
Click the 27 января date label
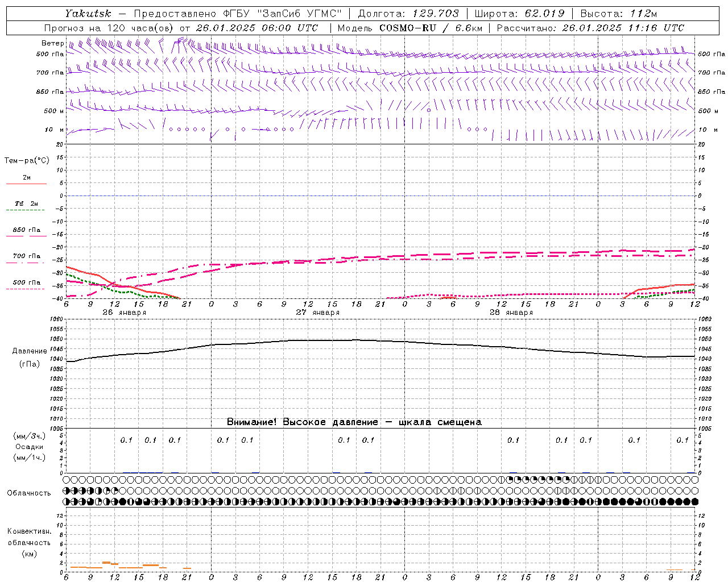[317, 313]
